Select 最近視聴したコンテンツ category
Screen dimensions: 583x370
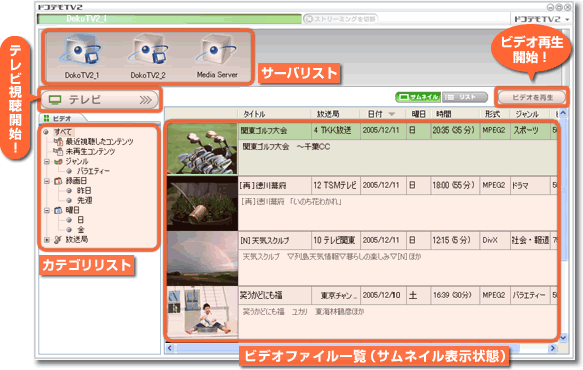(99, 141)
